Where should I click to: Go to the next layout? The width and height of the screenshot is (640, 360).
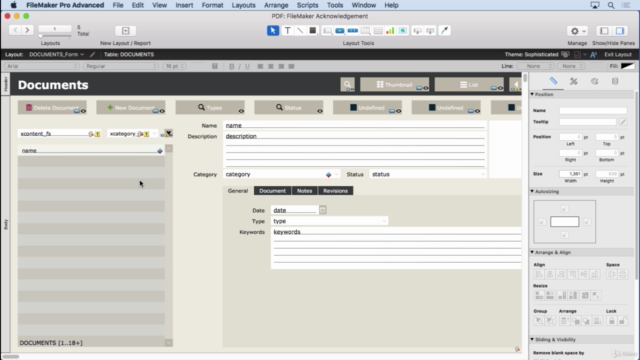pyautogui.click(x=27, y=30)
